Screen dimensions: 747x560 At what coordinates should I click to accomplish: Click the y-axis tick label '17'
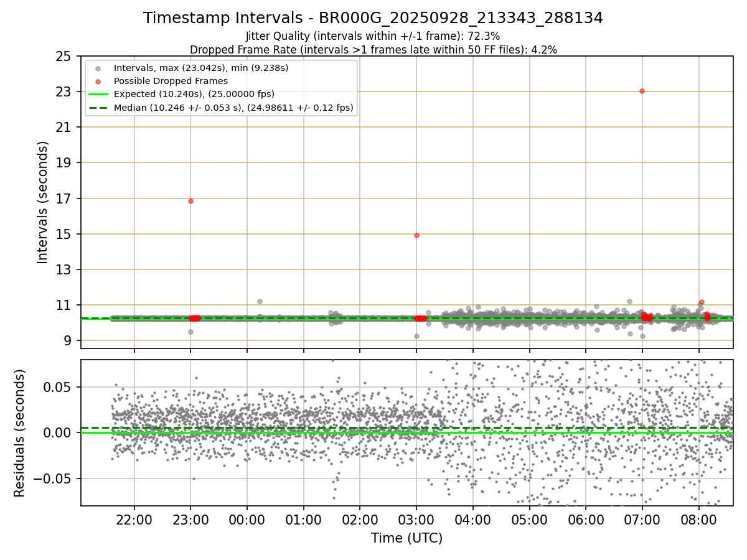pos(63,198)
